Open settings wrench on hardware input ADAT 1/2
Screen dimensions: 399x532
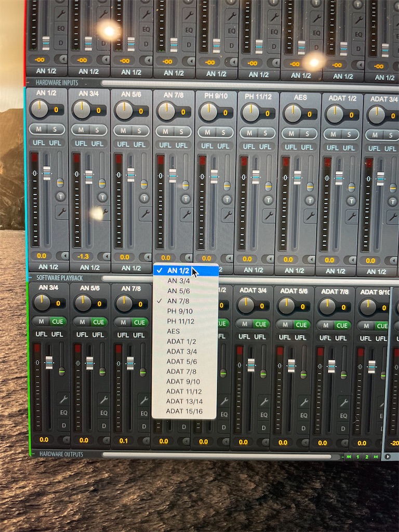352,217
